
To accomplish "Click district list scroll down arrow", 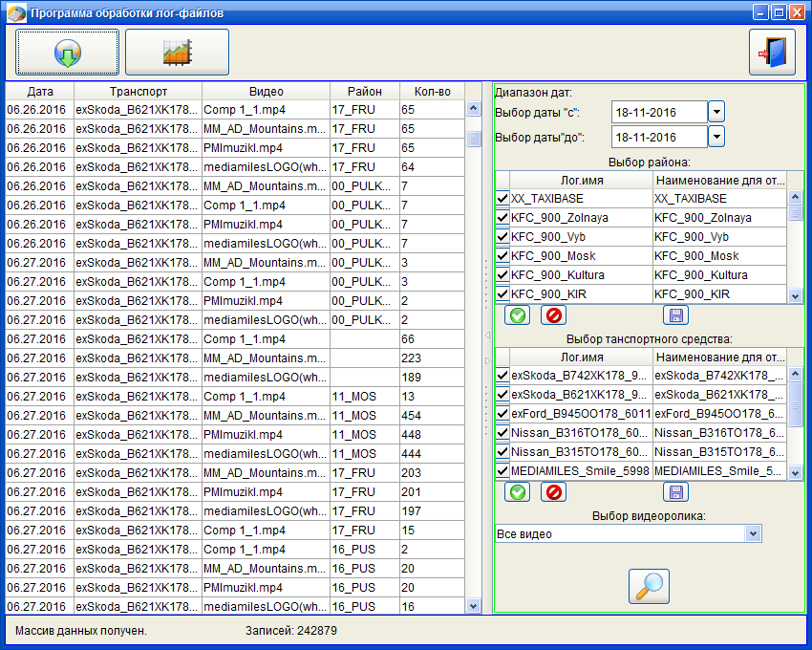I will [x=795, y=296].
